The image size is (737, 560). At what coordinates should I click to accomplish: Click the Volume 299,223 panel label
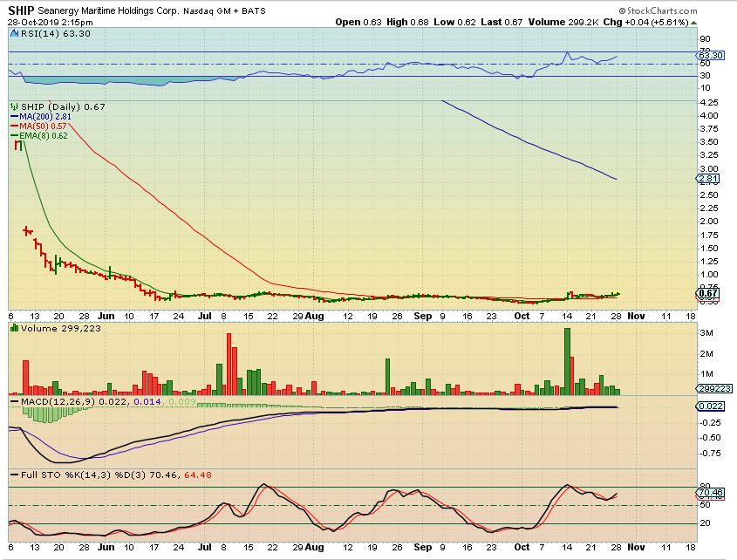[x=61, y=328]
